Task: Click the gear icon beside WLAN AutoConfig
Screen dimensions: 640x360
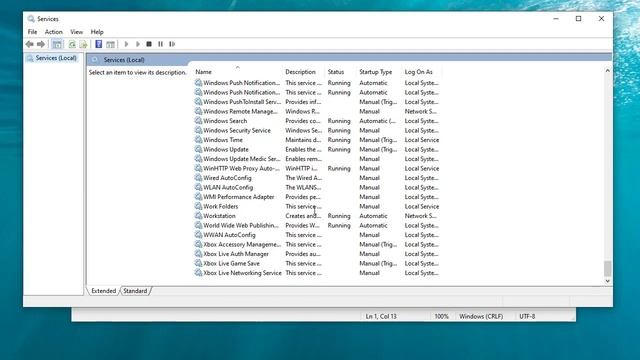Action: coord(198,187)
